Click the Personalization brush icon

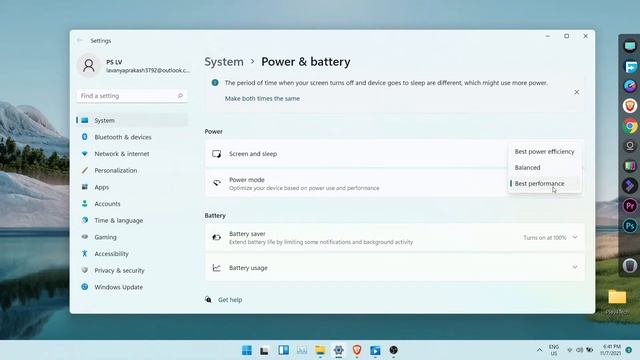tap(84, 170)
